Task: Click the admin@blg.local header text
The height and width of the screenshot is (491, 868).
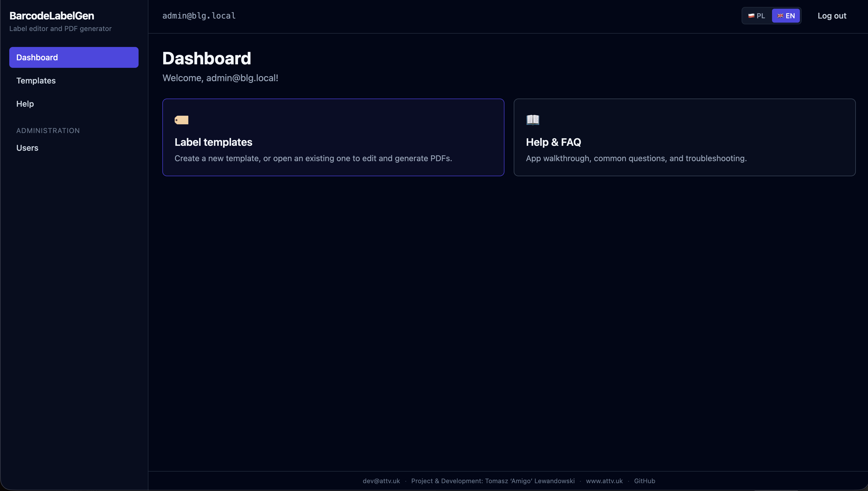Action: coord(199,16)
